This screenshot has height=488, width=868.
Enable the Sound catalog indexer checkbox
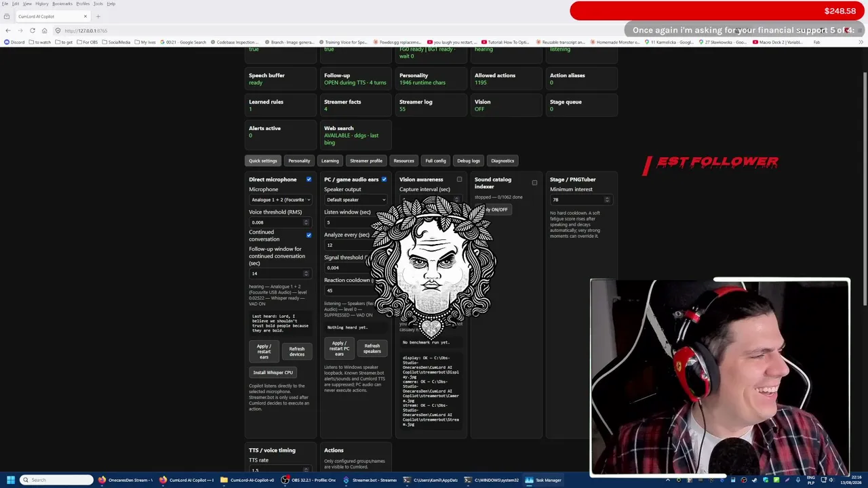click(x=534, y=182)
